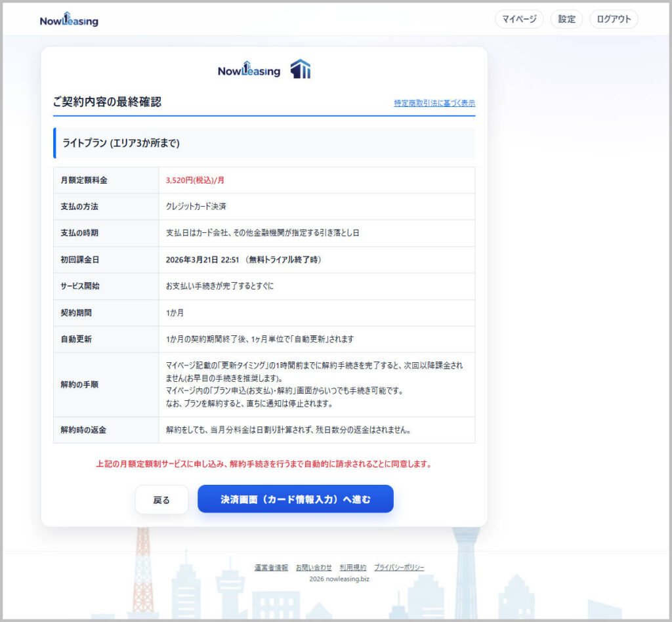Click the 戻る button
Image resolution: width=672 pixels, height=622 pixels.
161,499
